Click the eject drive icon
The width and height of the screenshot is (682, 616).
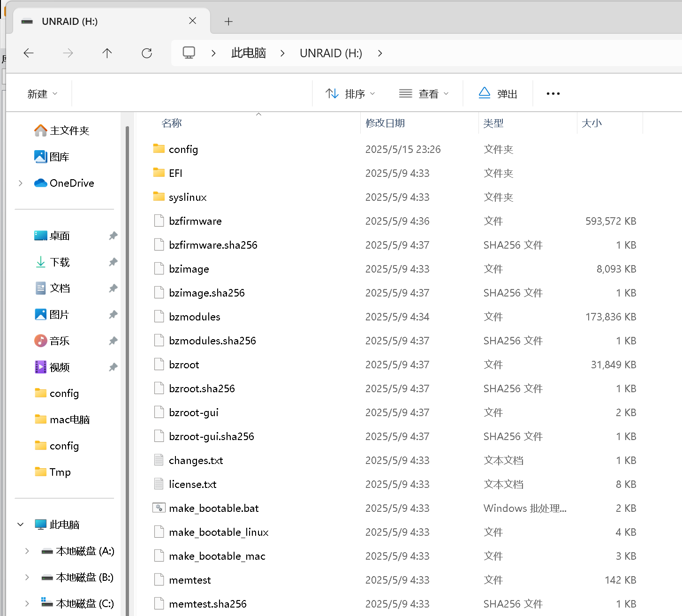pos(485,93)
